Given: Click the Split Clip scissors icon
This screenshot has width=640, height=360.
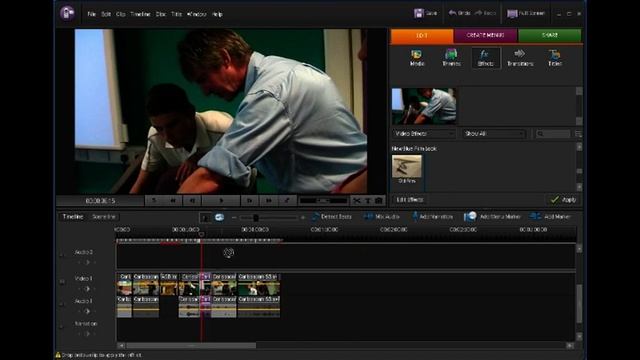Looking at the screenshot, I should 357,200.
